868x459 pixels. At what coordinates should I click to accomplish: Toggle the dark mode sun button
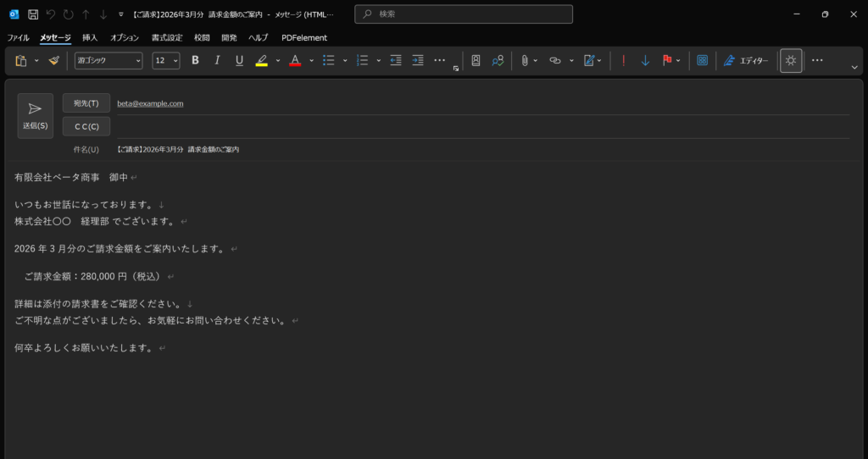tap(791, 61)
